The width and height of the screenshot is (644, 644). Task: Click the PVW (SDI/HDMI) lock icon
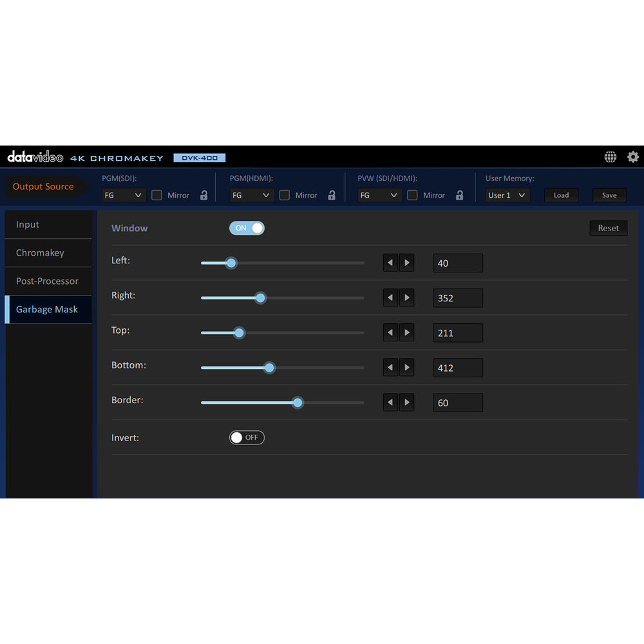(x=459, y=195)
